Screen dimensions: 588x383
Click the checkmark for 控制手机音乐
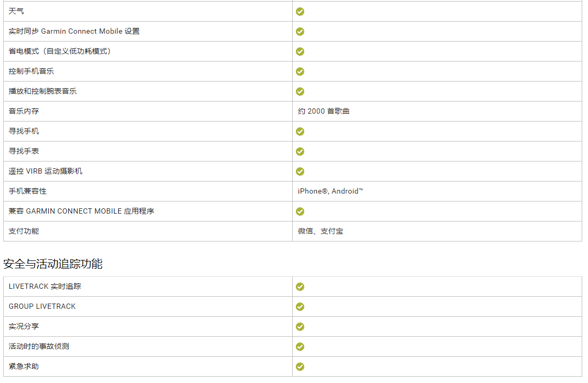coord(300,72)
